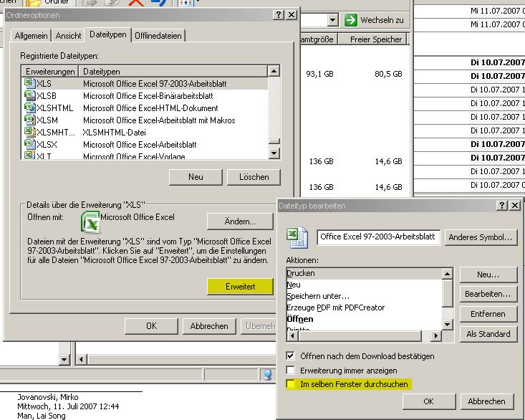This screenshot has height=420, width=525.
Task: Select the XLSB file type icon
Action: pyautogui.click(x=30, y=96)
